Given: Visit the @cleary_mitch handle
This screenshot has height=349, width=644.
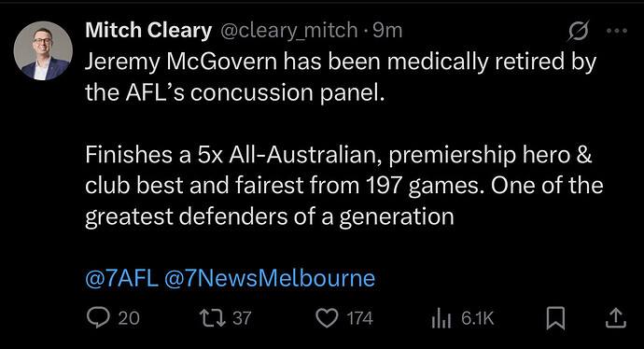Looking at the screenshot, I should click(289, 31).
